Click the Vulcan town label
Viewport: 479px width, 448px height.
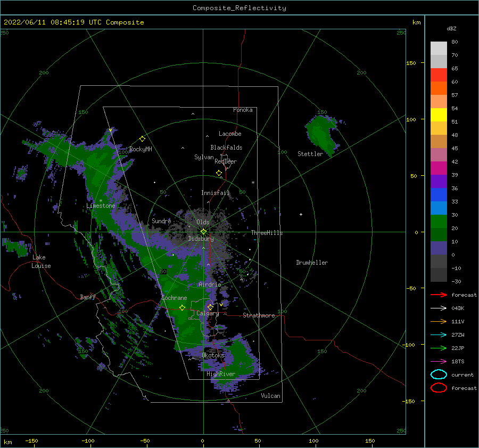click(x=271, y=396)
